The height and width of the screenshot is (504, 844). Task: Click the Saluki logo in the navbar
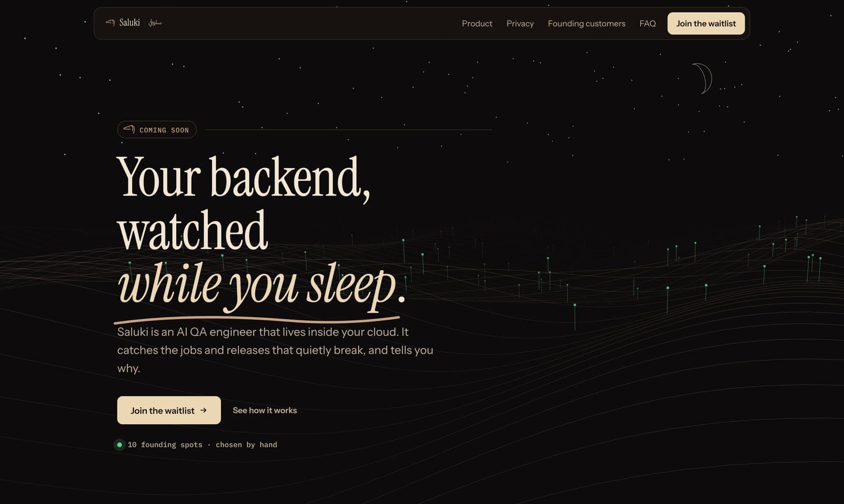[x=133, y=23]
